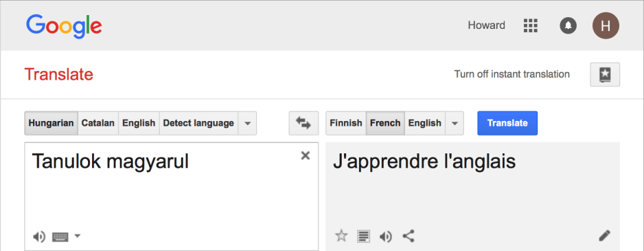Image resolution: width=644 pixels, height=251 pixels.
Task: Turn off instant translation
Action: (511, 74)
